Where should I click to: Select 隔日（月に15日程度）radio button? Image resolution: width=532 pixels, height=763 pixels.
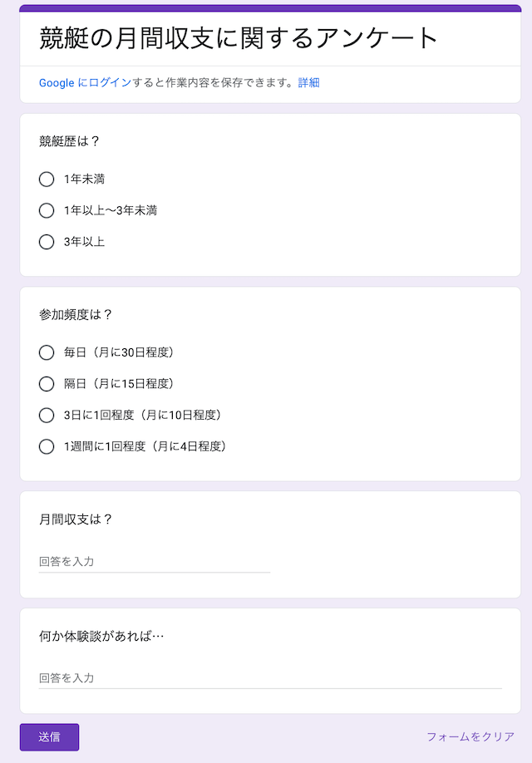click(x=47, y=384)
